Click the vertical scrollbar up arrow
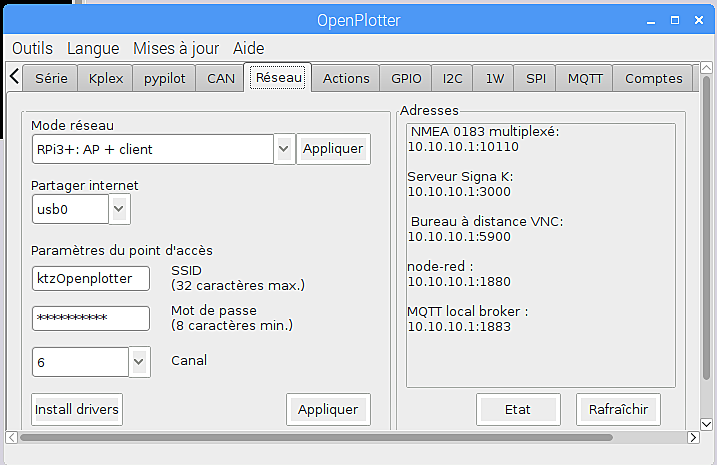The image size is (717, 465). [706, 68]
